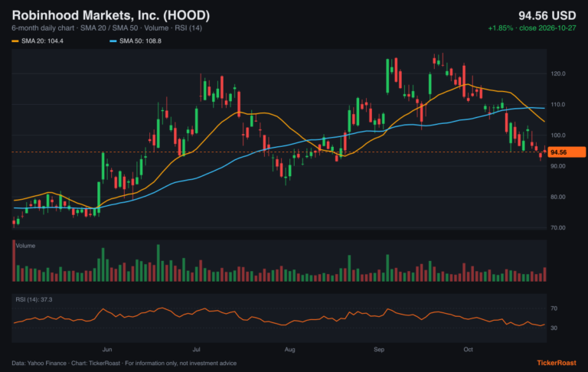The width and height of the screenshot is (588, 372).
Task: Click the 70.00 price axis label
Action: click(x=558, y=227)
